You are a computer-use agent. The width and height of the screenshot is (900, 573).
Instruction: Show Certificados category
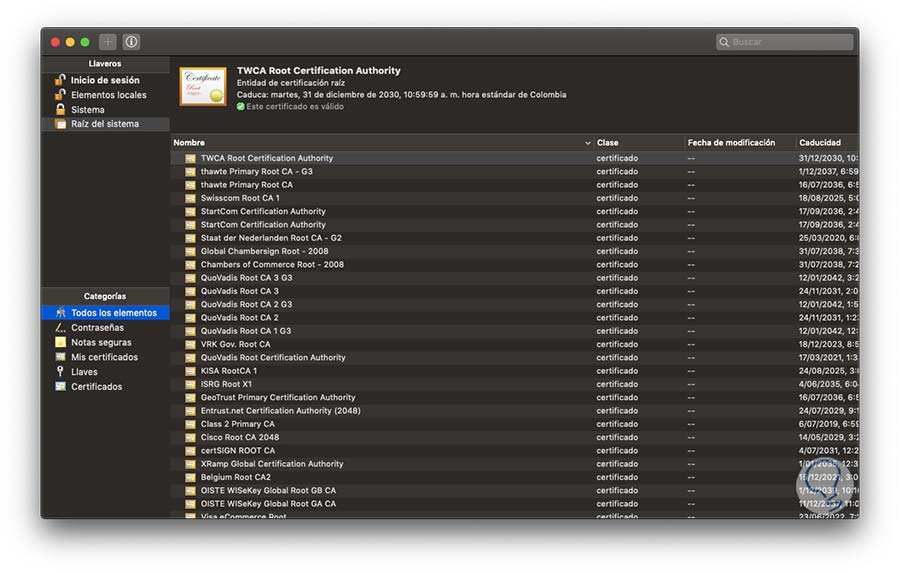point(96,386)
